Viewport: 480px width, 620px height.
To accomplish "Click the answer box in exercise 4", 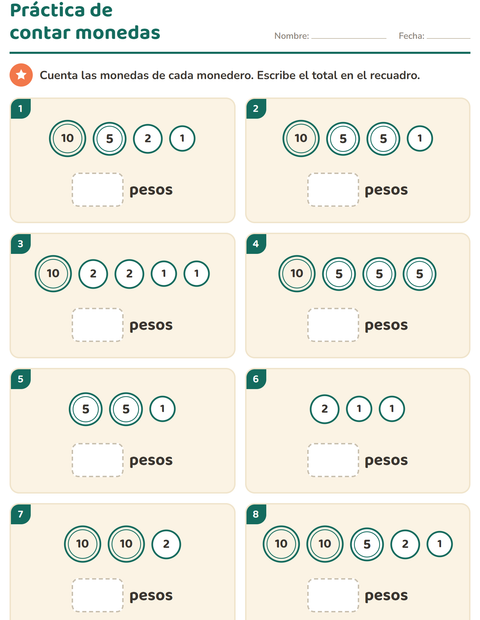I will (333, 325).
